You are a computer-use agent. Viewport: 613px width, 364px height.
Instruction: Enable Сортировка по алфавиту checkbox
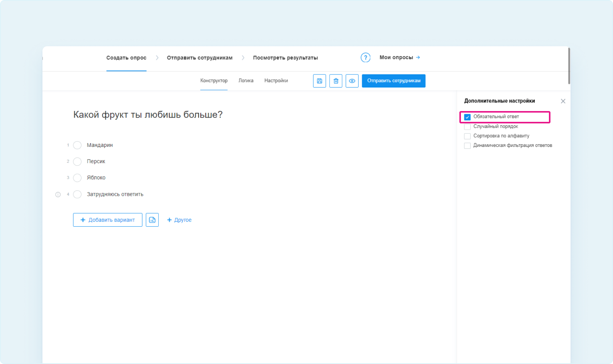point(467,136)
